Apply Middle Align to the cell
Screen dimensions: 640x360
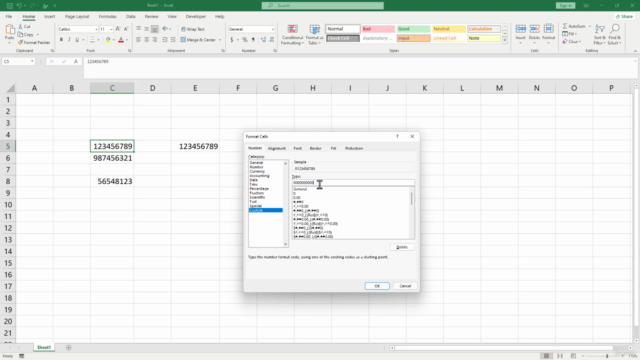point(147,29)
